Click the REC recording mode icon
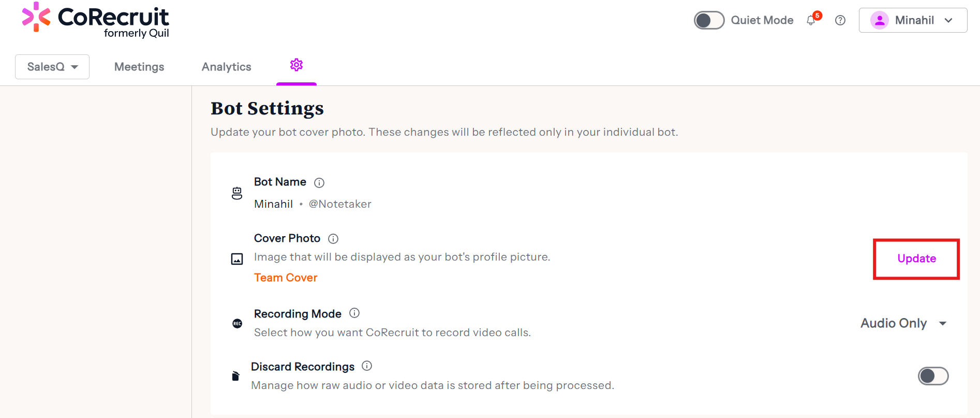980x418 pixels. coord(237,324)
